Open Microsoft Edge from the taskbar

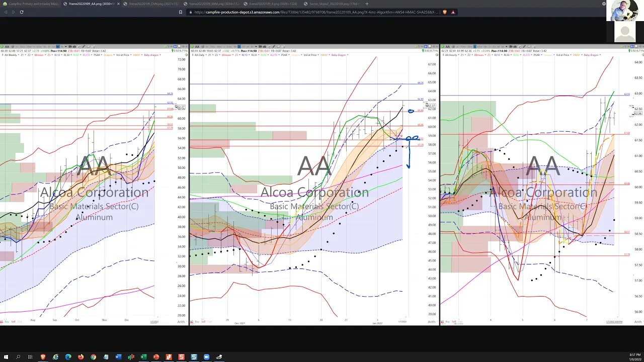68,357
